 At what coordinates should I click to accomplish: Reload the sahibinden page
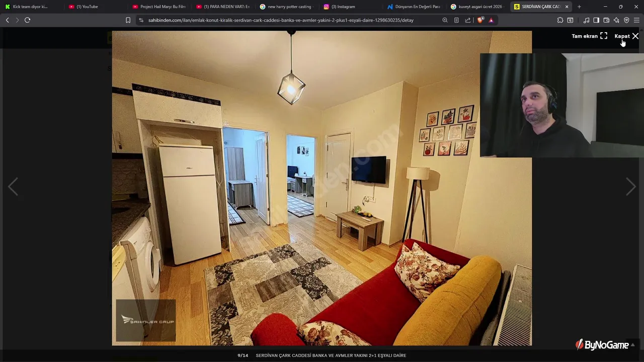(x=27, y=20)
